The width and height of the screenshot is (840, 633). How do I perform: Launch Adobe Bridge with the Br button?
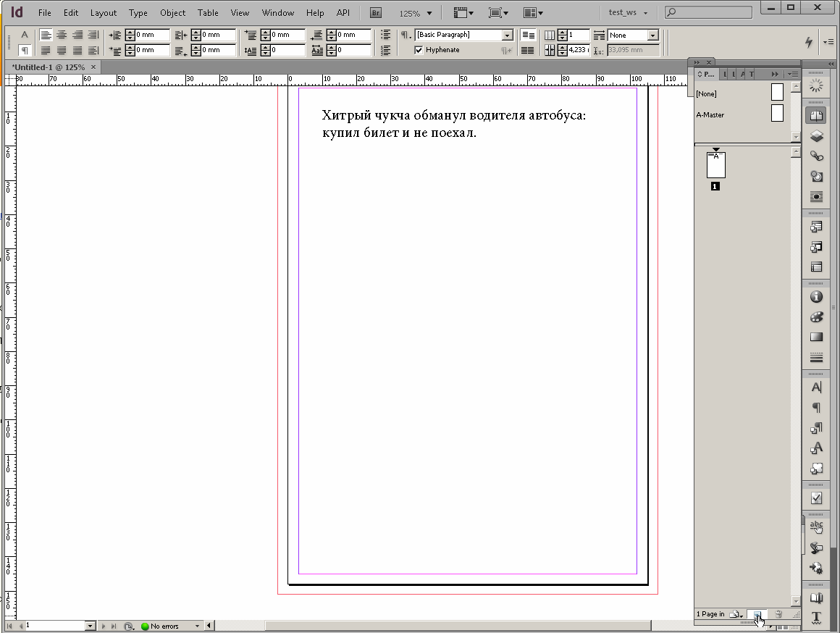376,13
